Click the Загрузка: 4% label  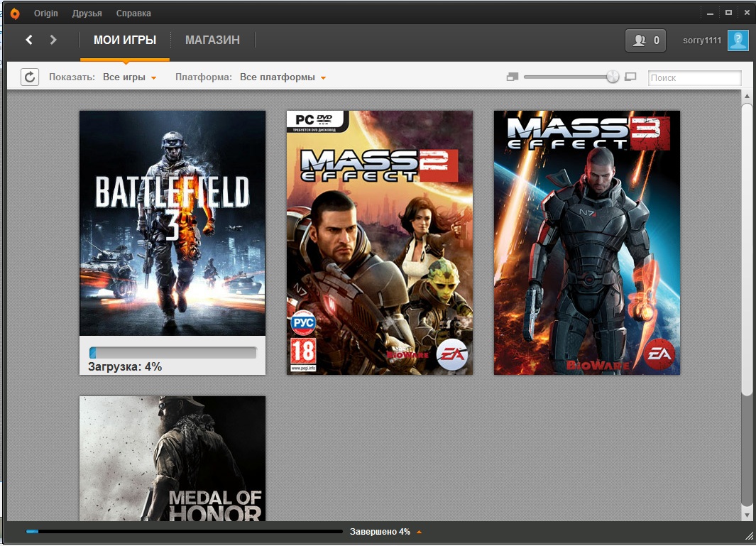(125, 366)
